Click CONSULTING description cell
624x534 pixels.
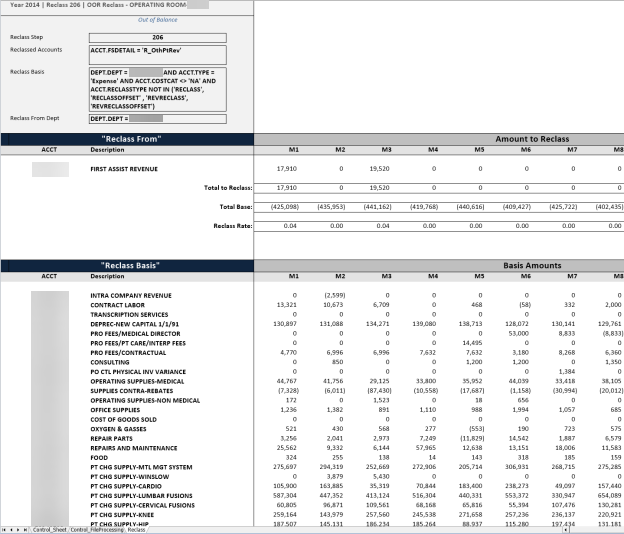click(x=110, y=362)
